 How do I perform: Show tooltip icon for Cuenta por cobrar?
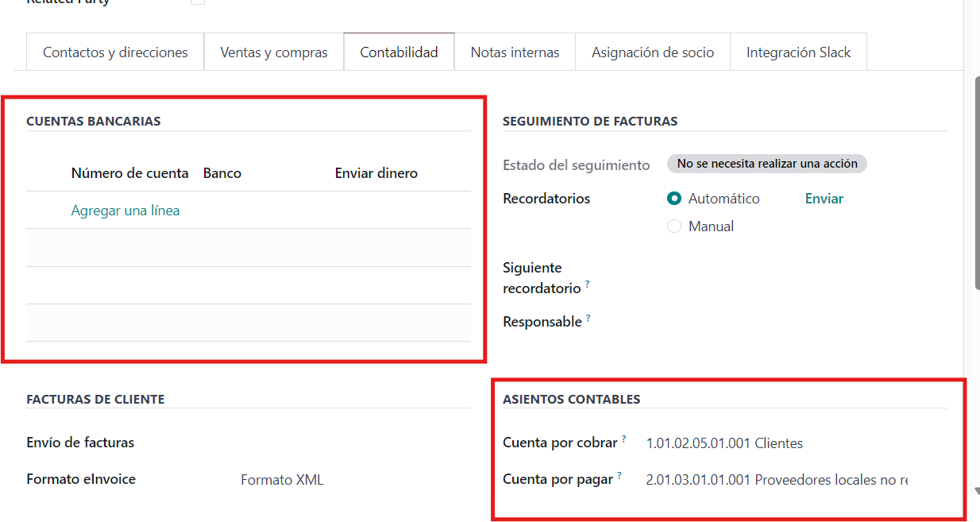click(624, 439)
